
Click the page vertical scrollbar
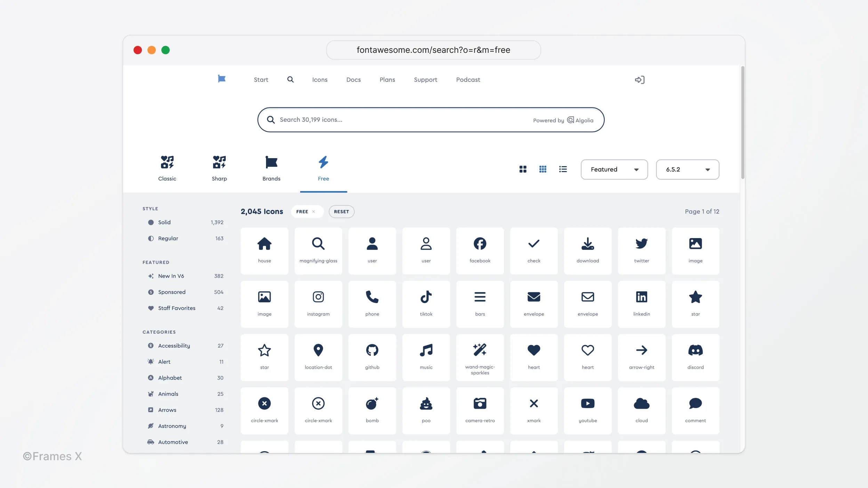[x=743, y=122]
